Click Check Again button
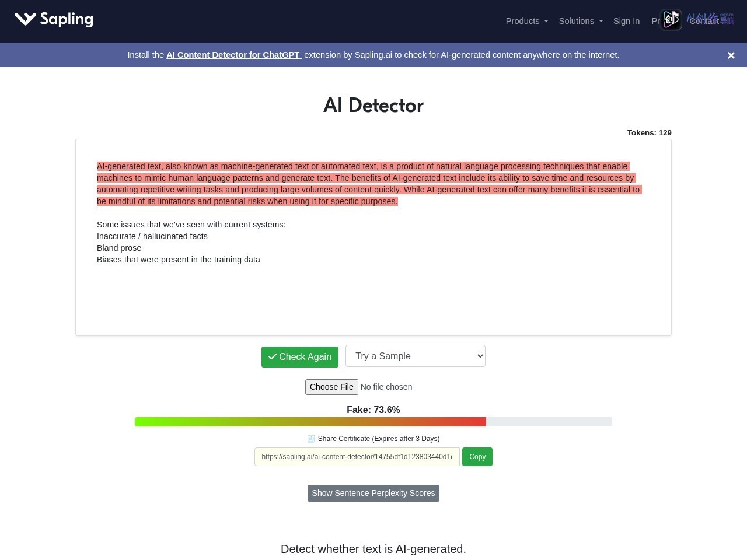Viewport: 747px width, 560px height. (x=300, y=356)
